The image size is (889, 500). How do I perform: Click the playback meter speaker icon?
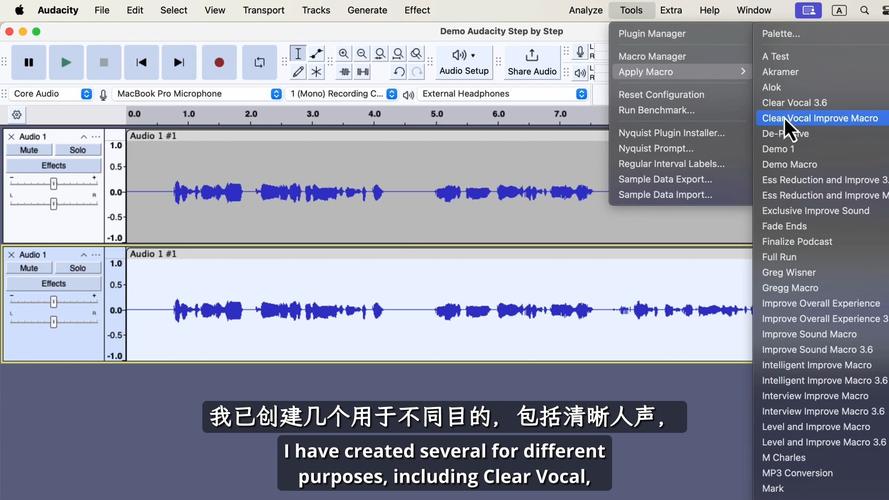tap(580, 73)
